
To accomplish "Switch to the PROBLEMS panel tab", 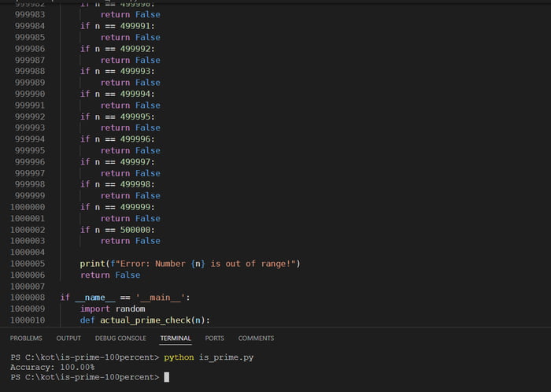I will tap(26, 338).
